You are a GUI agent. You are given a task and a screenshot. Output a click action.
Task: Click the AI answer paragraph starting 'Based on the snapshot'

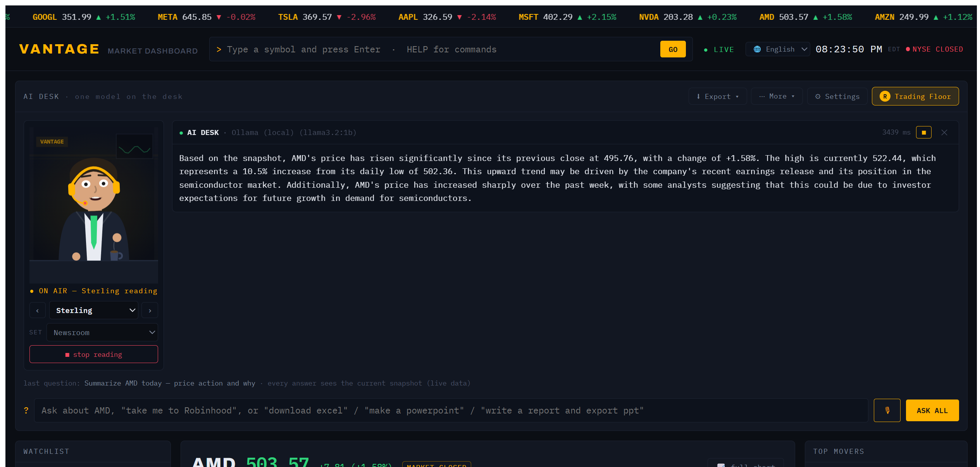(x=558, y=178)
